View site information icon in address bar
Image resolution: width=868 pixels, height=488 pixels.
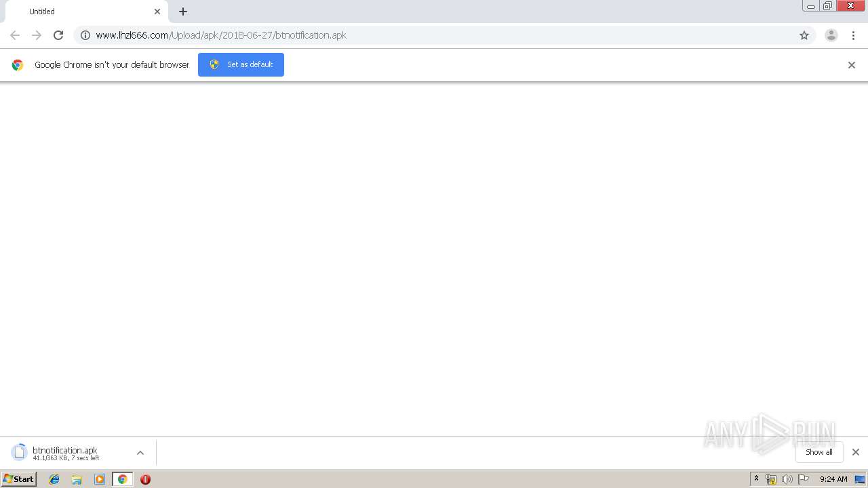(85, 35)
